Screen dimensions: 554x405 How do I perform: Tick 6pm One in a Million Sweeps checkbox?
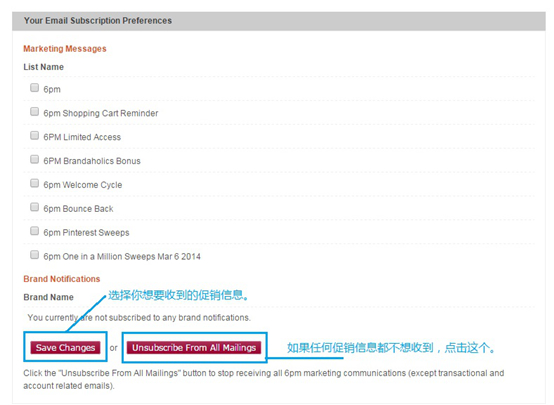click(34, 254)
